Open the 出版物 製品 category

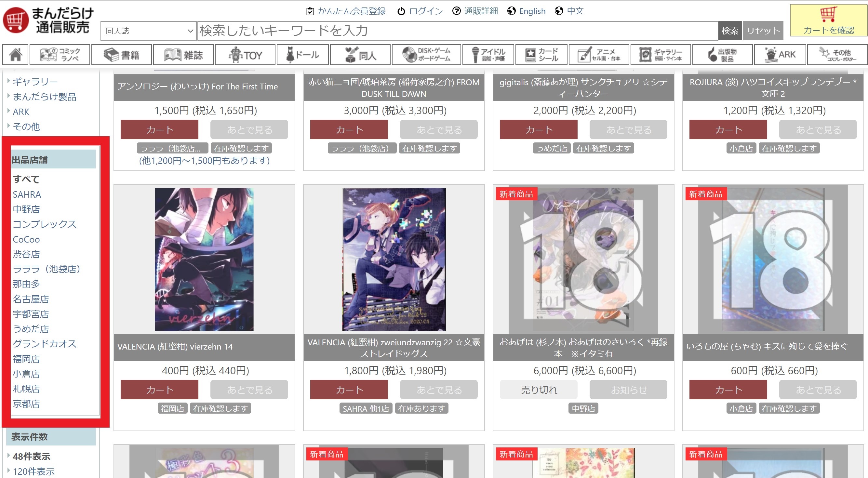click(722, 55)
